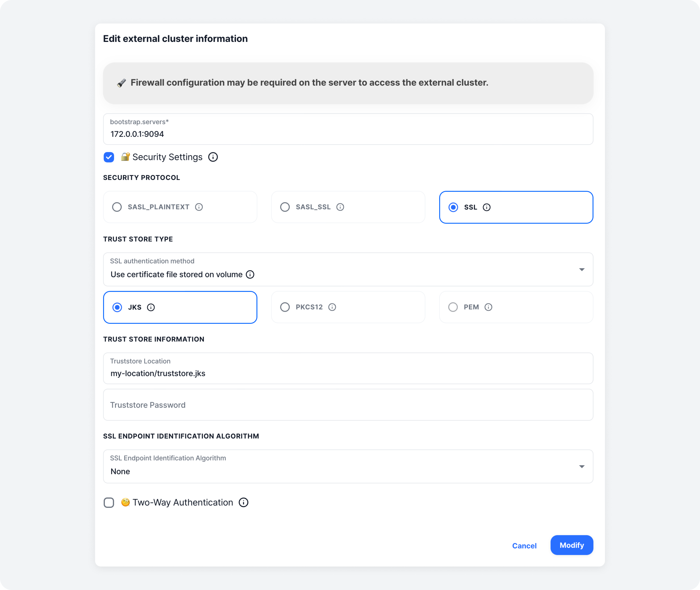This screenshot has height=590, width=700.
Task: Uncheck the Security Settings checkbox
Action: pyautogui.click(x=109, y=157)
